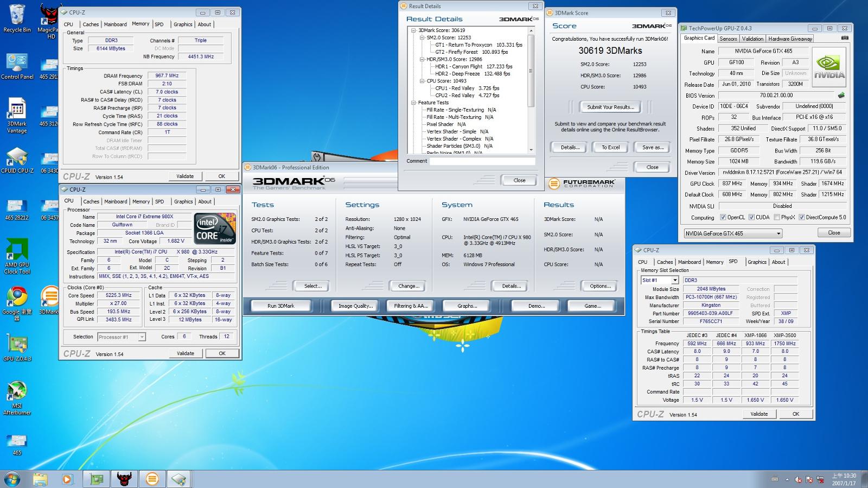Open the Slot #1 memory slot dropdown
This screenshot has height=488, width=868.
pos(660,280)
